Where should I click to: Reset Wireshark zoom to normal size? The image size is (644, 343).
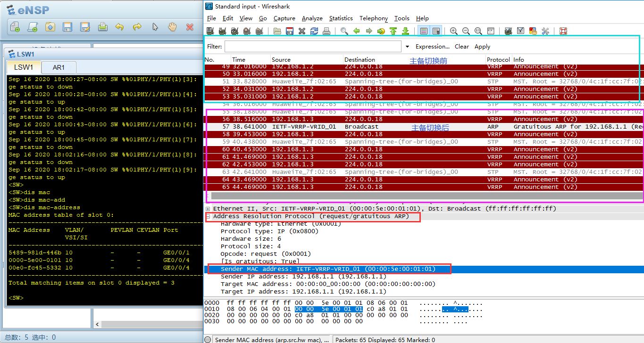pos(478,31)
